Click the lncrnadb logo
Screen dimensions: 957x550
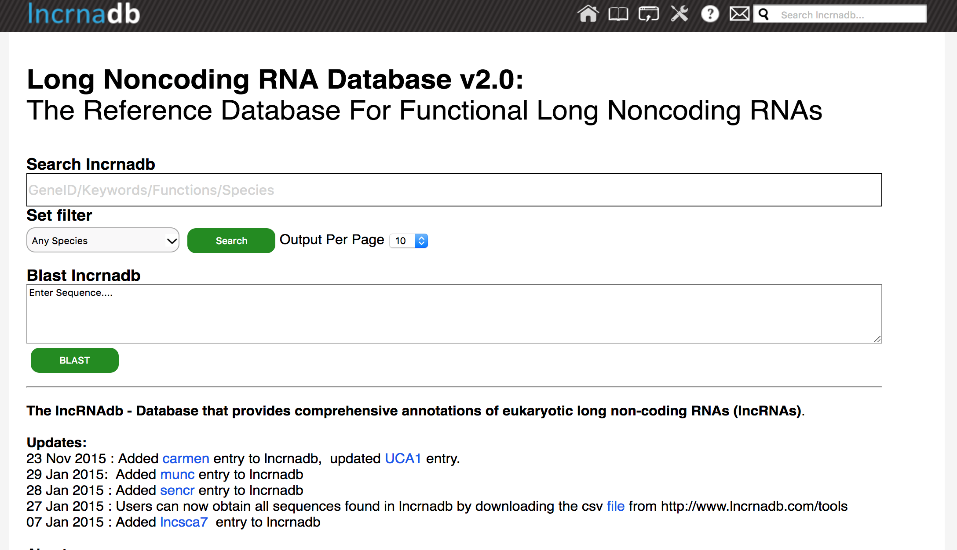point(84,14)
